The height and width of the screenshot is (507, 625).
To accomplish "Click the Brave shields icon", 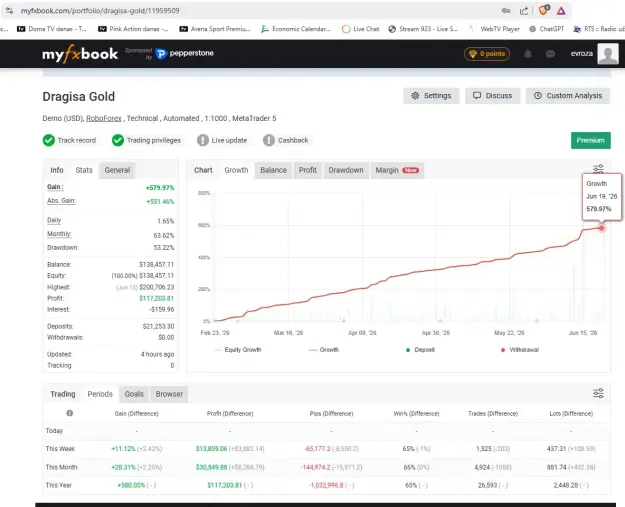I will 543,10.
